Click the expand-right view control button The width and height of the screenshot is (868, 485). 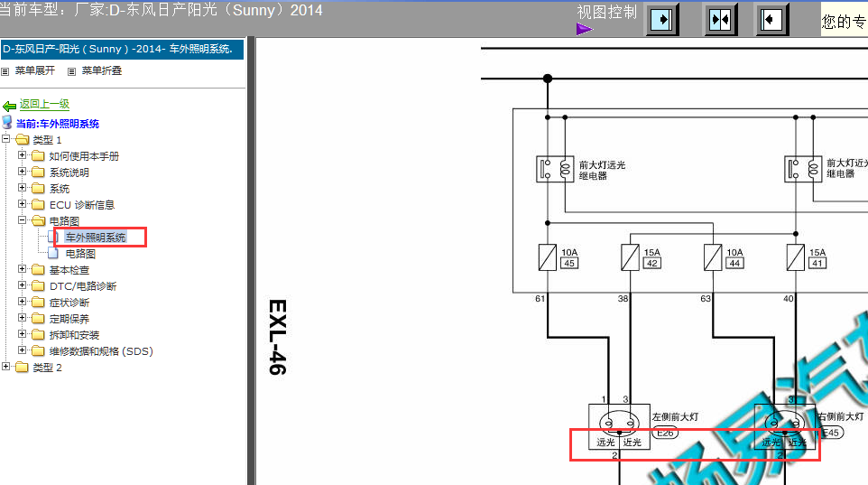tap(662, 21)
